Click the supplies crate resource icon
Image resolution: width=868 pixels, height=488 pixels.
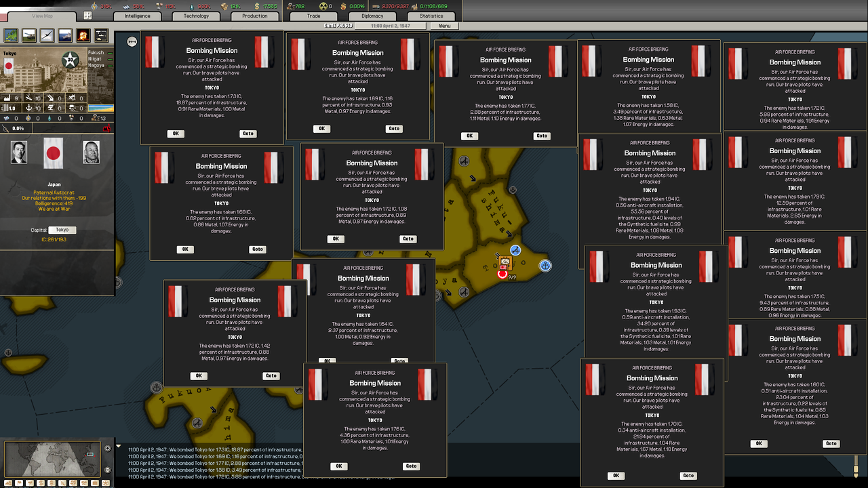[224, 6]
